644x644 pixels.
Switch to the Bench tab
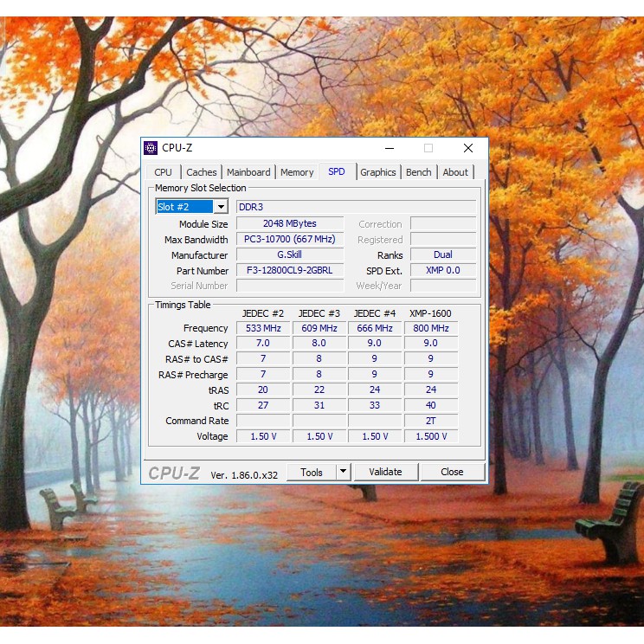[x=418, y=172]
